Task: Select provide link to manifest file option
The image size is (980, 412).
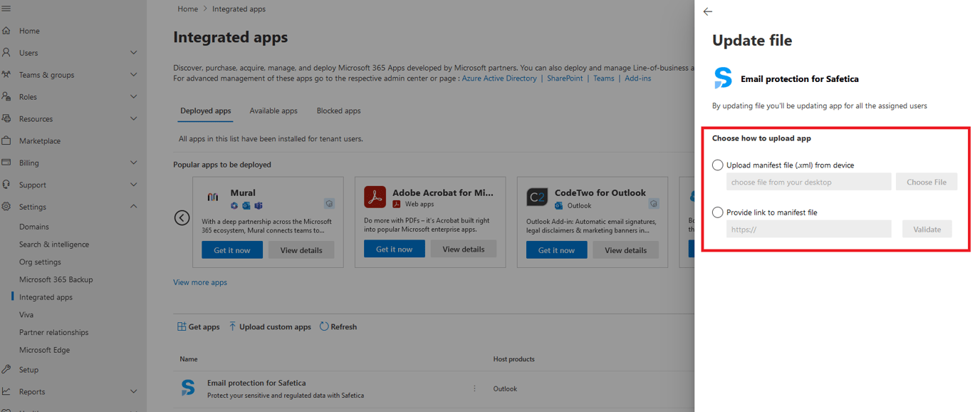Action: (717, 212)
